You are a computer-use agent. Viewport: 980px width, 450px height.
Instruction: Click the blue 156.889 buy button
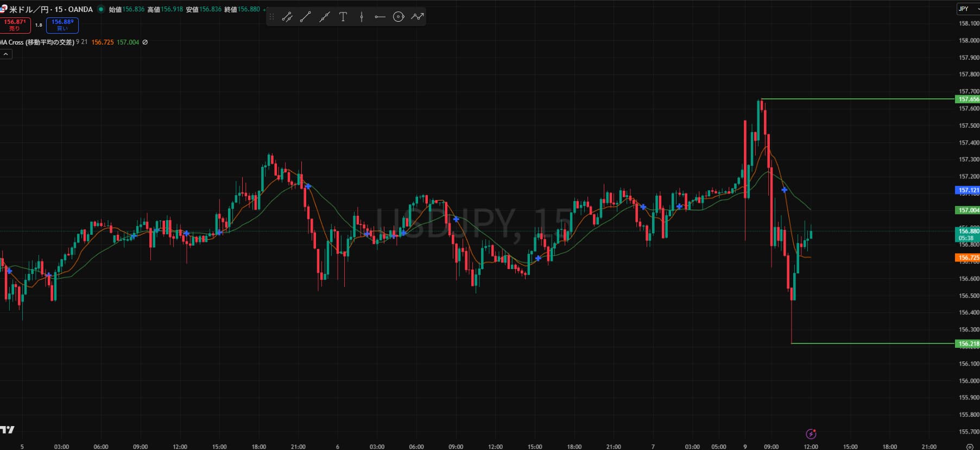(62, 25)
